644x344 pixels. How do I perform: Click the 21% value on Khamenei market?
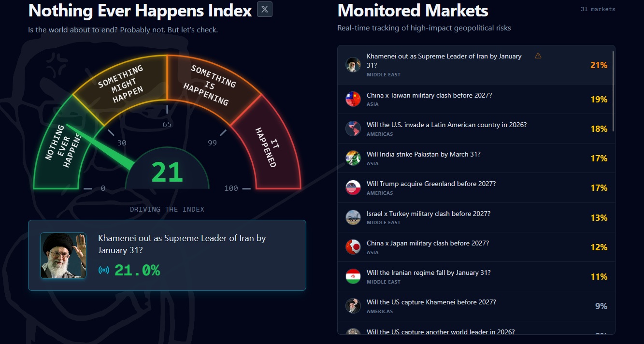coord(599,65)
